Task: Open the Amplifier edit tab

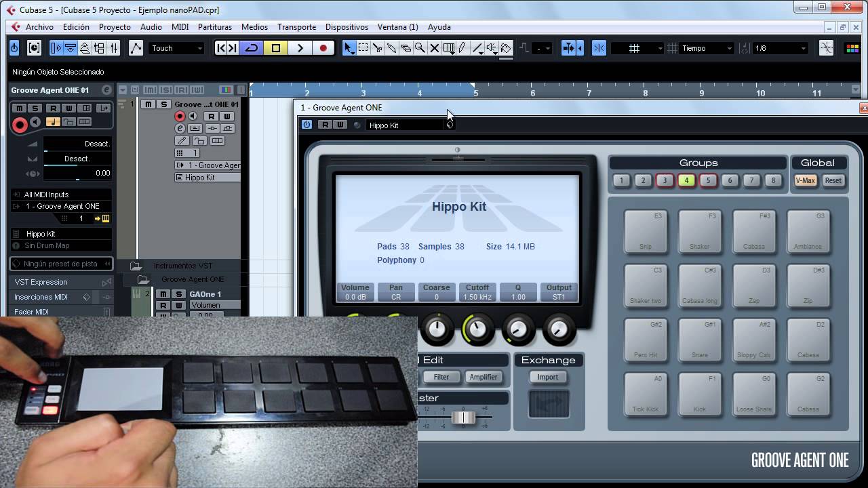Action: (x=484, y=377)
